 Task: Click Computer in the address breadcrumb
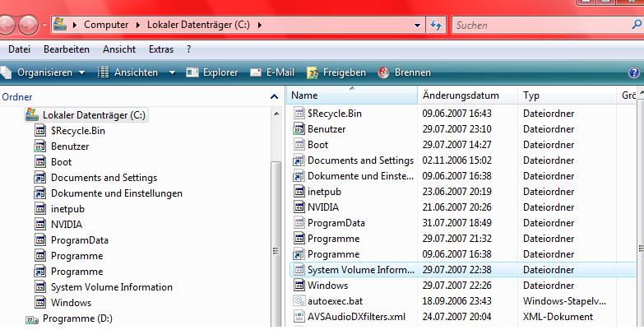105,25
